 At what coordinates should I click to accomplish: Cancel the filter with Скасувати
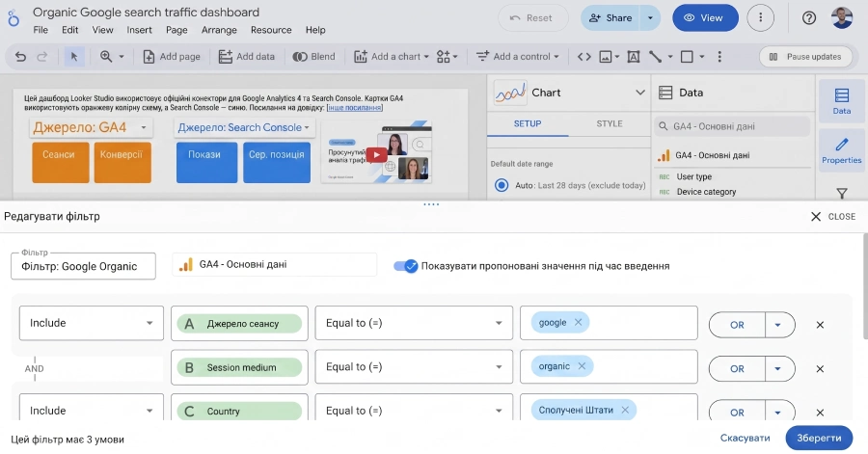click(745, 438)
